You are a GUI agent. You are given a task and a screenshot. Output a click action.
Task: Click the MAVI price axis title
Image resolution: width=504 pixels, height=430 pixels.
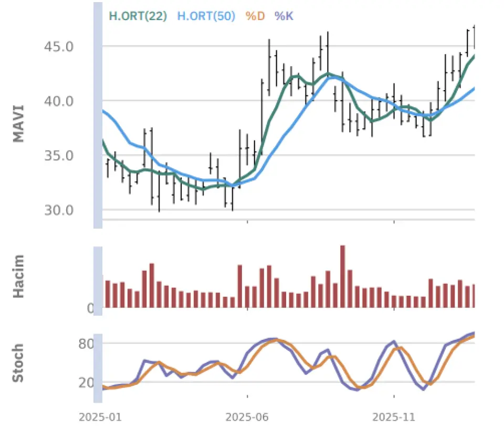pos(19,124)
